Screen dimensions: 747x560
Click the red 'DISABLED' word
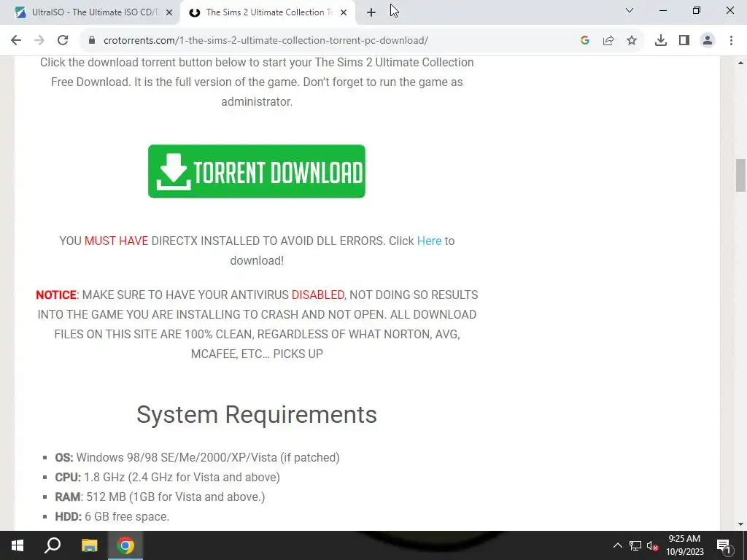click(x=318, y=295)
